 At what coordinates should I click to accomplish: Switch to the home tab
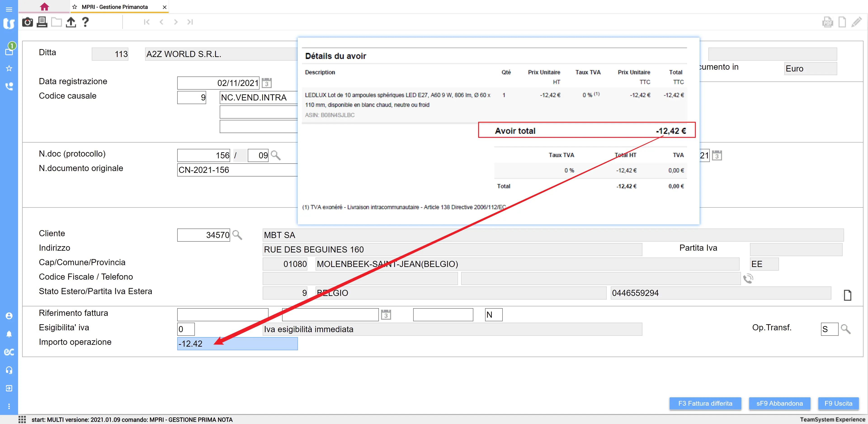click(44, 7)
